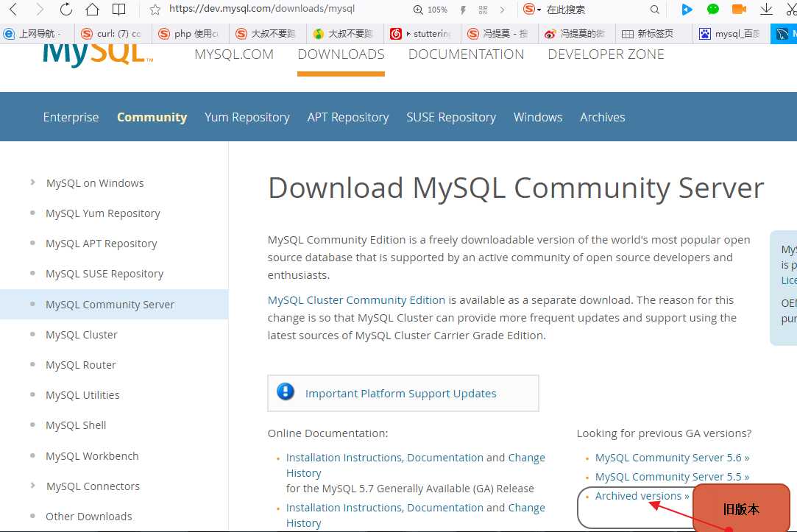Open MySQL Connectors sidebar link
The image size is (797, 532).
pos(93,486)
